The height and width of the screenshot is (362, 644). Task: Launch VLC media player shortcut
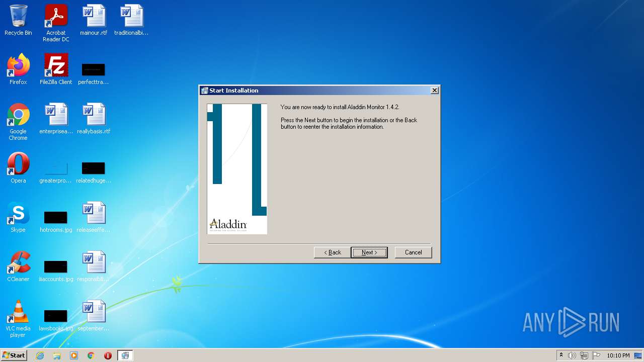[x=18, y=319]
